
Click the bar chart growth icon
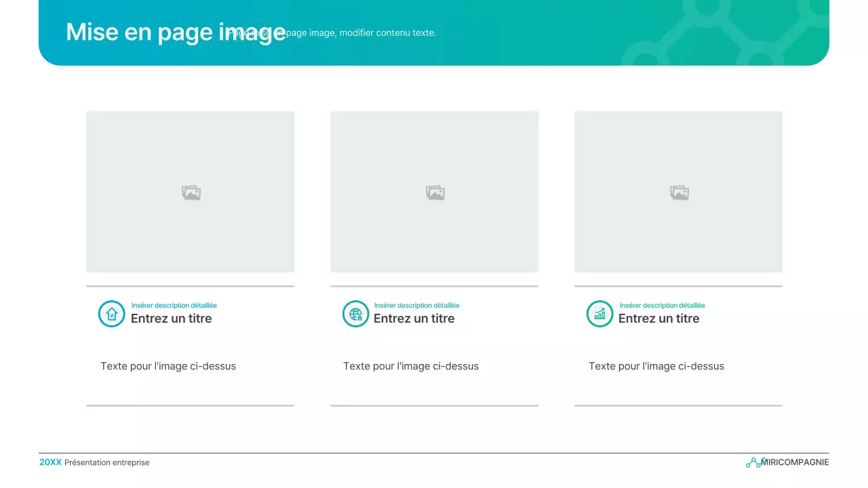[x=599, y=314]
